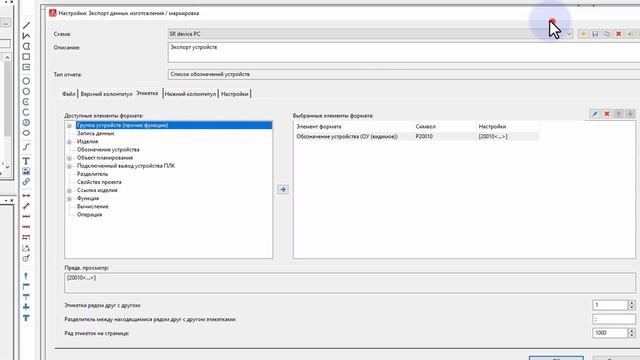The height and width of the screenshot is (360, 640).
Task: Select the radius dimension tool in left toolbar
Action: (26, 258)
